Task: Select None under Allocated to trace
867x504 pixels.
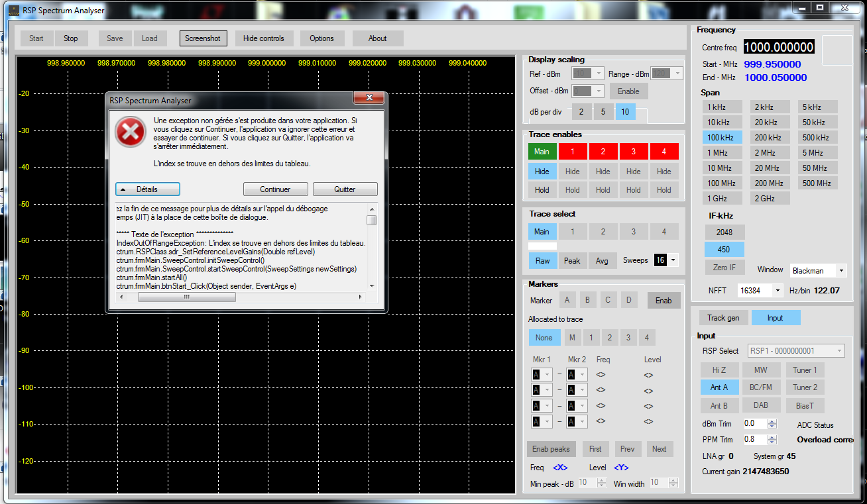Action: [544, 338]
